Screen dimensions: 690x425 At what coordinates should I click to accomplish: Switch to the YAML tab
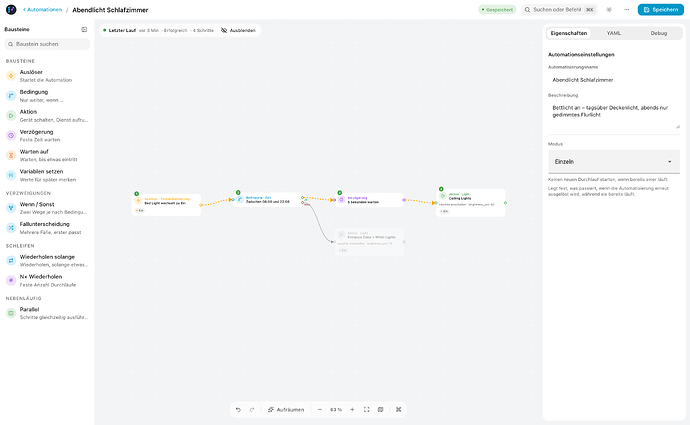pyautogui.click(x=613, y=33)
